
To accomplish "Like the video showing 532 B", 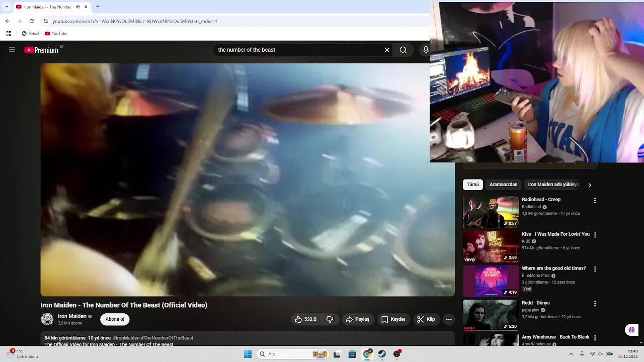I will click(x=305, y=319).
